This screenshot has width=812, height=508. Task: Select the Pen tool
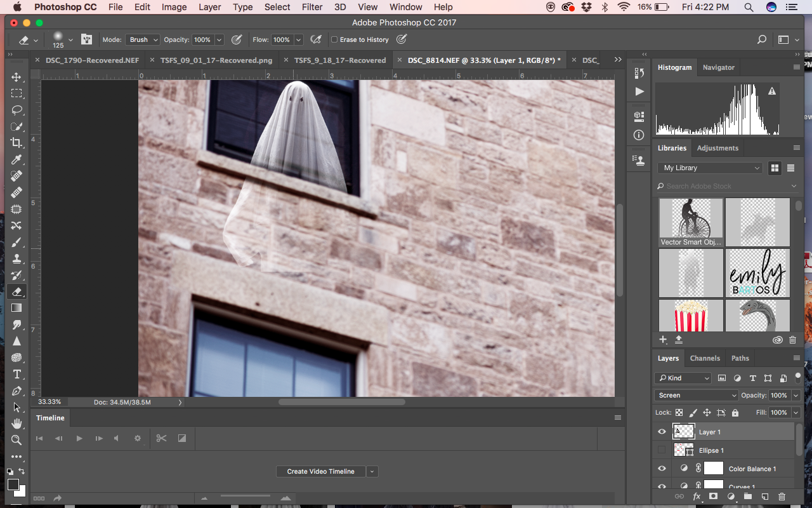point(16,391)
